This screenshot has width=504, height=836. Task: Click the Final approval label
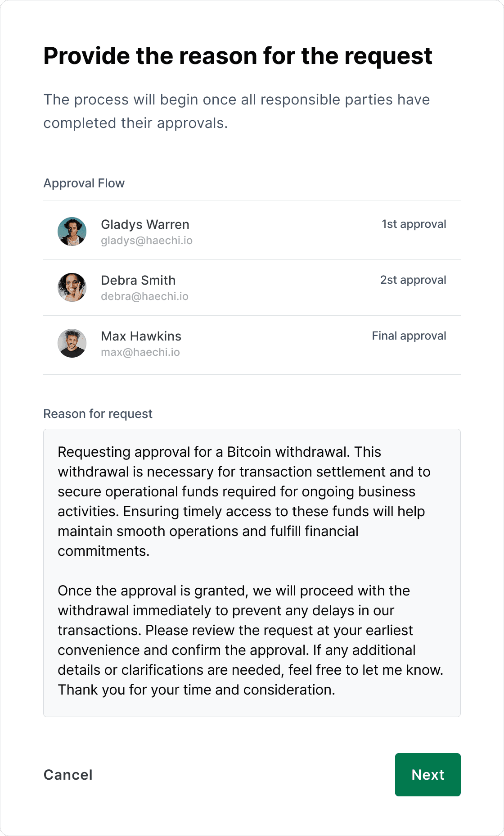click(409, 336)
